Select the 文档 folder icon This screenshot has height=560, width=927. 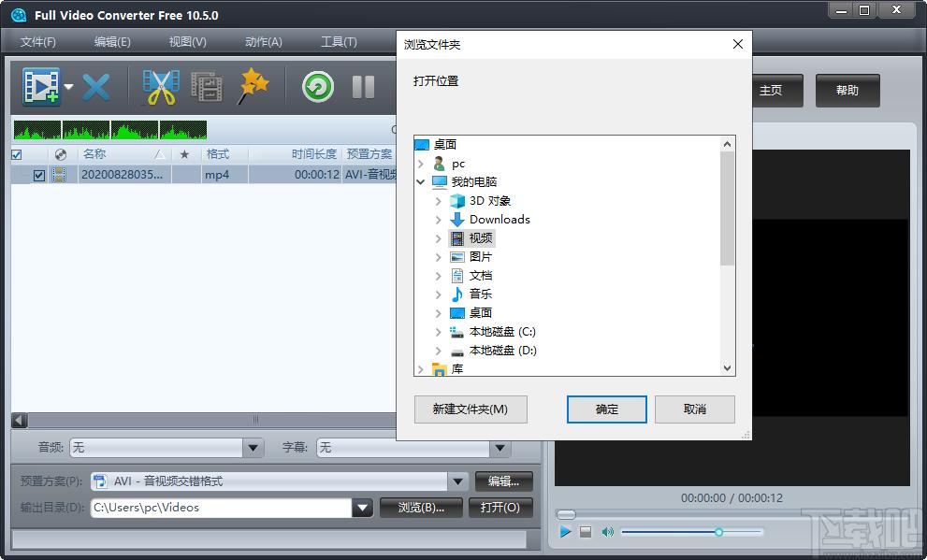tap(457, 276)
